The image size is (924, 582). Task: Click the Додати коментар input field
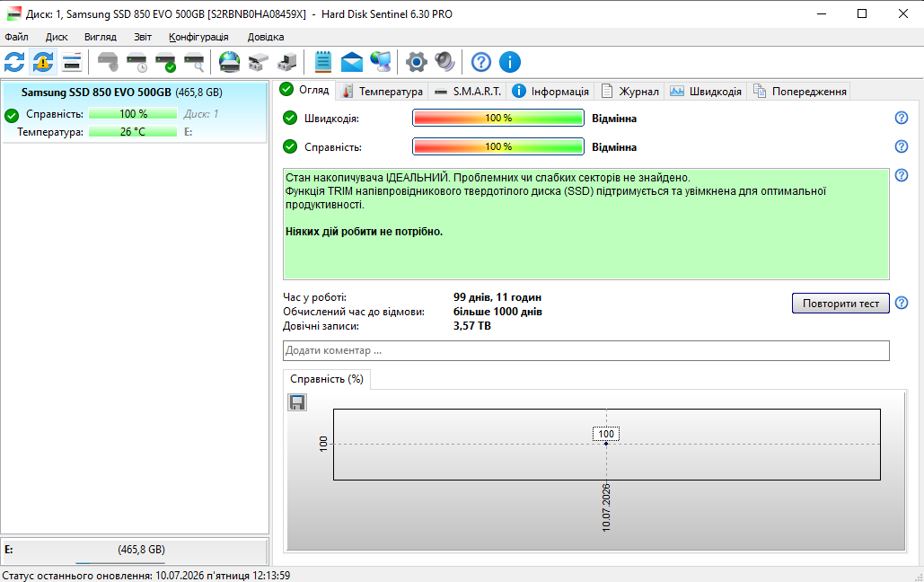585,350
